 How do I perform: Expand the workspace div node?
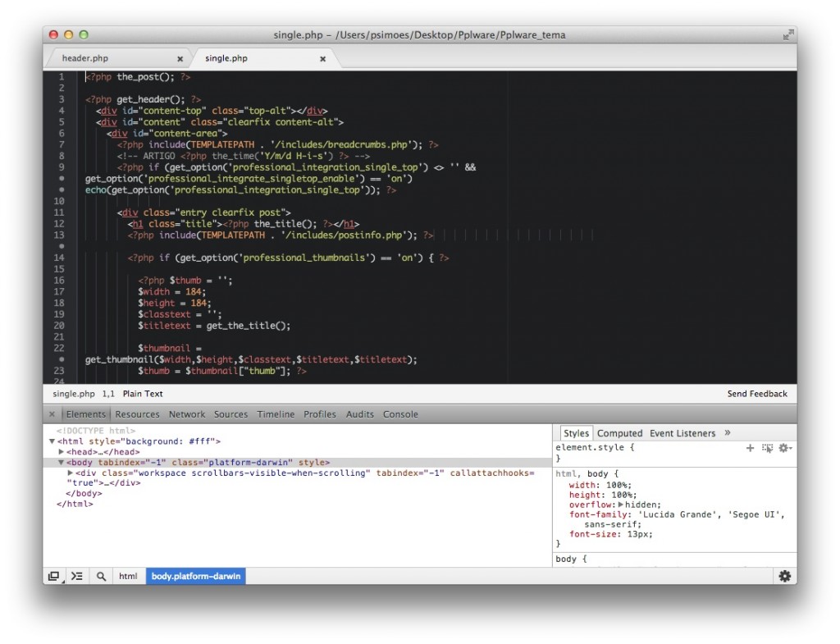[71, 473]
